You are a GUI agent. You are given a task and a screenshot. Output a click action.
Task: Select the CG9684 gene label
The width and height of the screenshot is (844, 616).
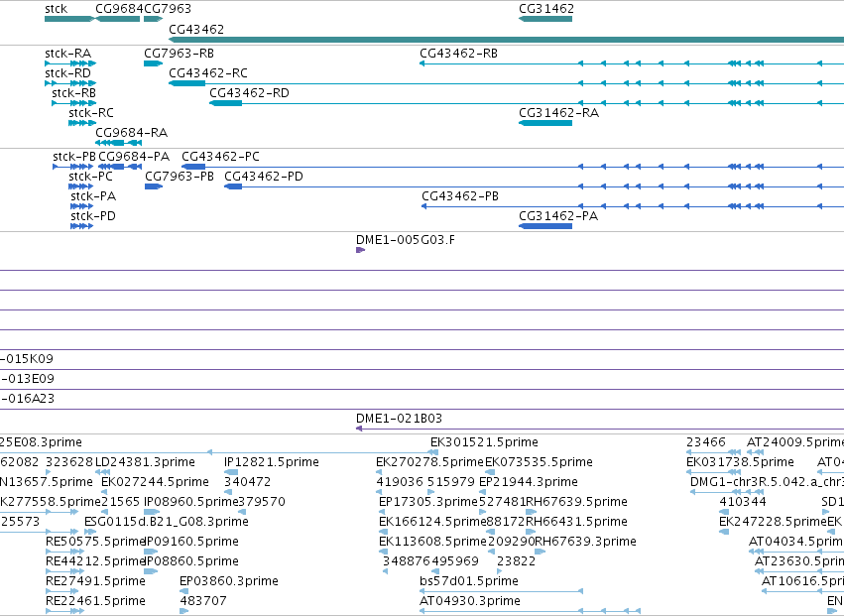(x=119, y=9)
